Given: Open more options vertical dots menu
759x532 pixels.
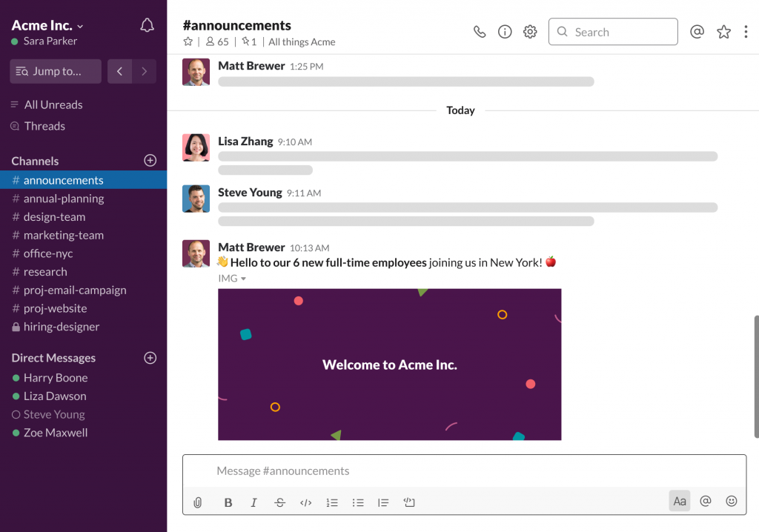Looking at the screenshot, I should (746, 32).
